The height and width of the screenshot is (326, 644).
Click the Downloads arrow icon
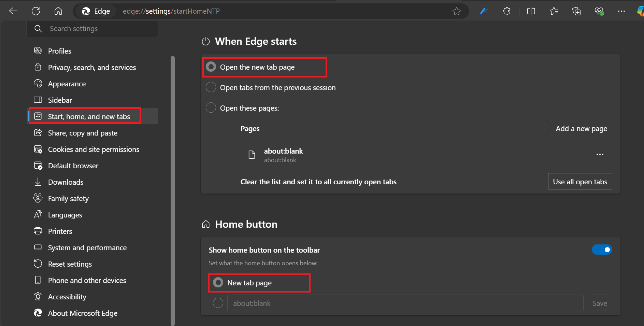38,182
